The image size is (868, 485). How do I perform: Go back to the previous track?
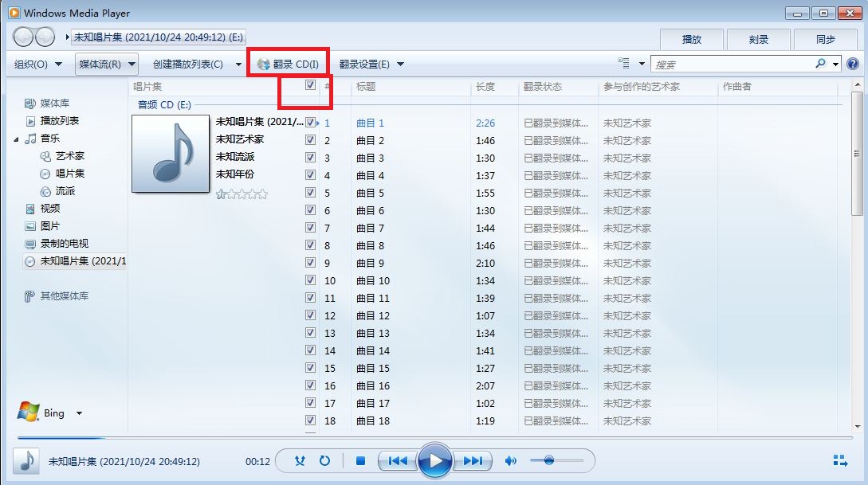click(398, 460)
